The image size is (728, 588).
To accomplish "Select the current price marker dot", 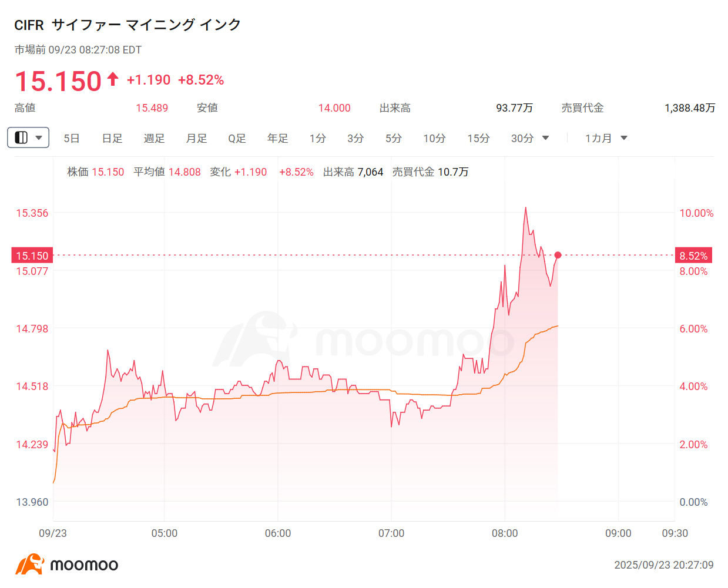I will point(557,255).
